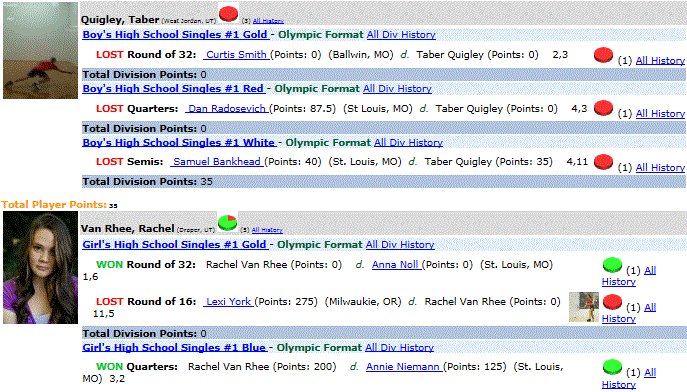Click red pie icon in Dan Radosevich match row
Screen dimensions: 687x392
603,108
